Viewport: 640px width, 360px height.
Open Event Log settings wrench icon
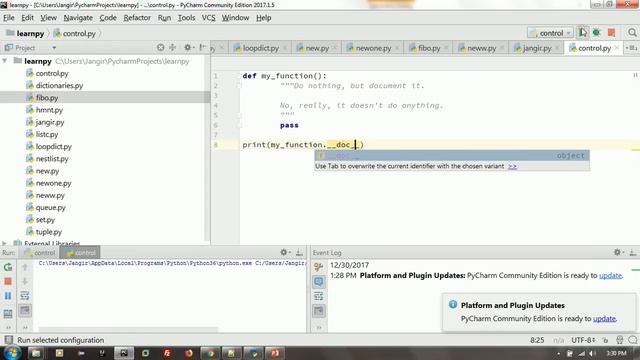point(318,267)
